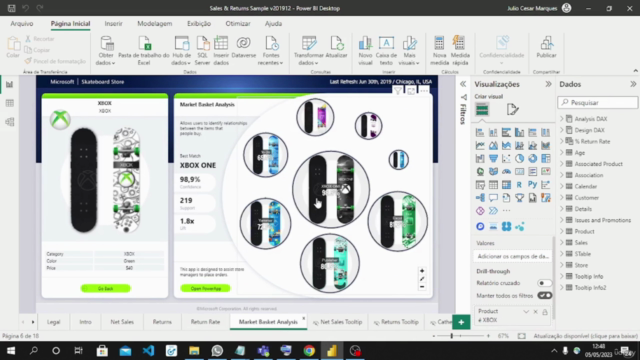Switch to the Modelagem ribbon tab
Image resolution: width=640 pixels, height=360 pixels.
coord(154,24)
